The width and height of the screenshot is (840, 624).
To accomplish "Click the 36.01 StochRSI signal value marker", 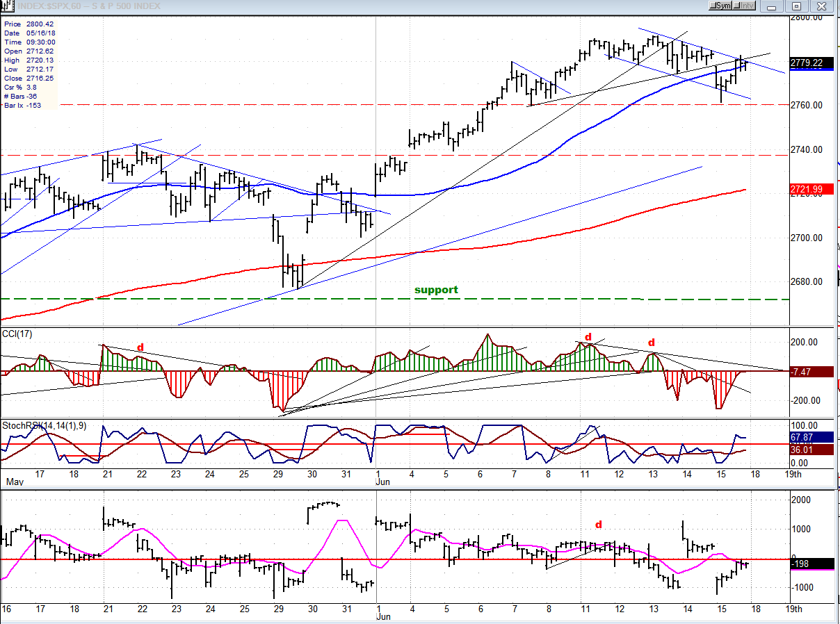I will 807,450.
